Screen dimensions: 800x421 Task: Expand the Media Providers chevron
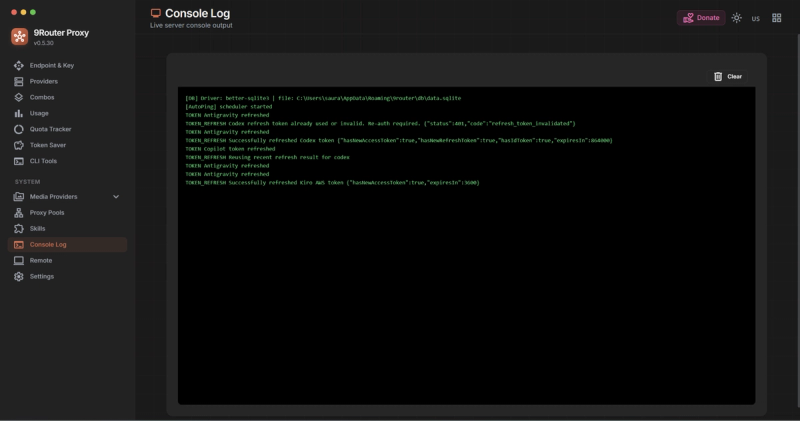(116, 196)
